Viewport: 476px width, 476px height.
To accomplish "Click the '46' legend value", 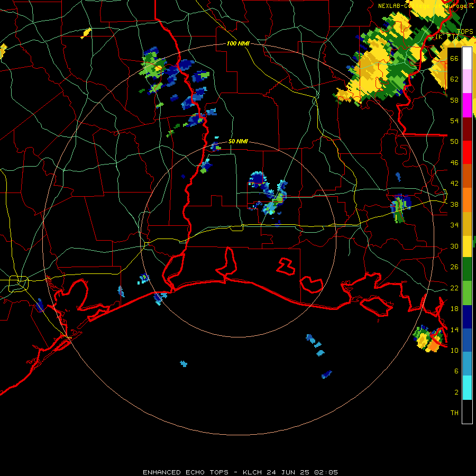I will 454,163.
